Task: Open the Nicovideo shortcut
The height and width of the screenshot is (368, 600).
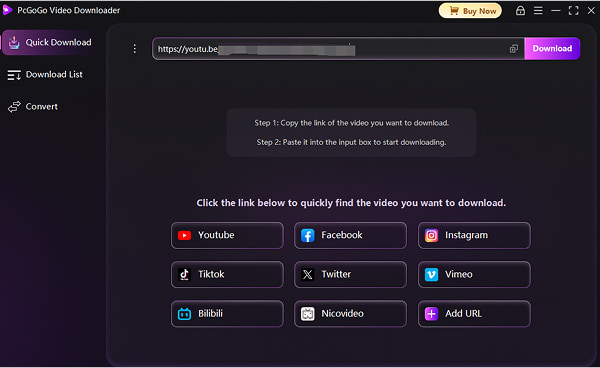Action: click(x=350, y=314)
